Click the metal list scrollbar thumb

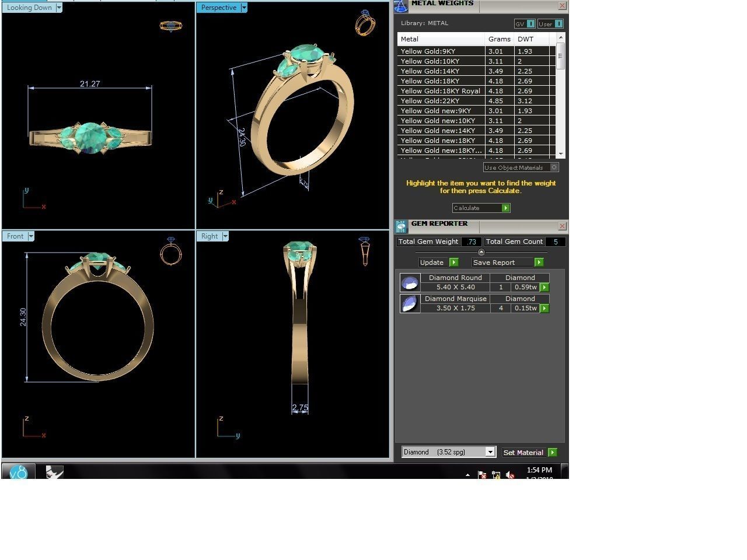(561, 57)
